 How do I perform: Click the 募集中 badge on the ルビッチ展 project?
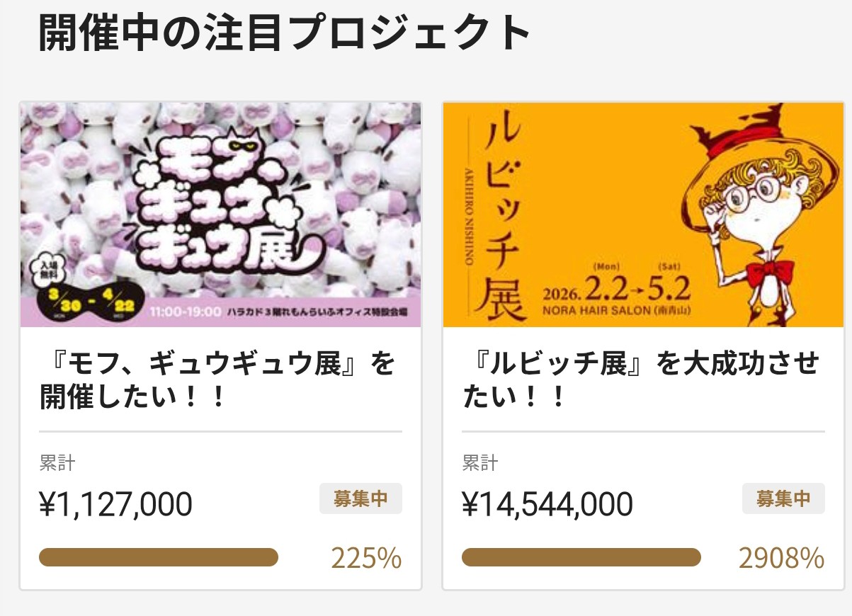click(783, 498)
